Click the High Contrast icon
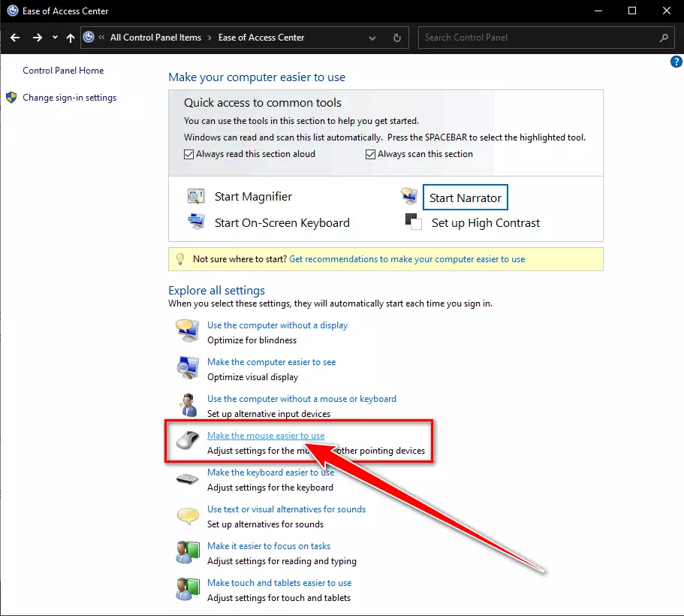684x616 pixels. [413, 222]
